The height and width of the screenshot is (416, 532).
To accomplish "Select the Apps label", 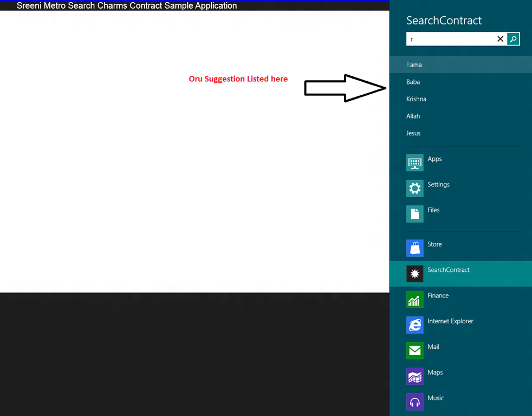I will click(x=434, y=159).
